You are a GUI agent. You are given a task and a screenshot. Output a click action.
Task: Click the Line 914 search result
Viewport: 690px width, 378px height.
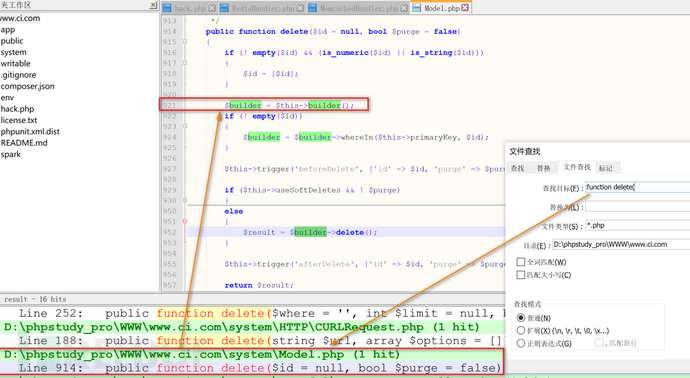pos(252,368)
